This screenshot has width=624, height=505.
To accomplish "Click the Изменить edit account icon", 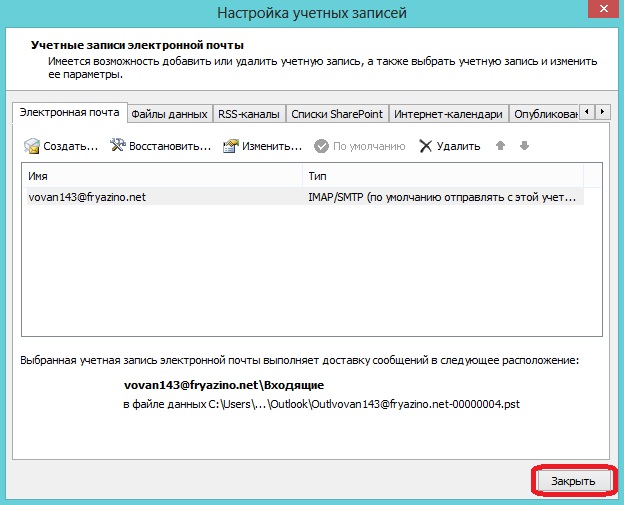I will [x=231, y=146].
